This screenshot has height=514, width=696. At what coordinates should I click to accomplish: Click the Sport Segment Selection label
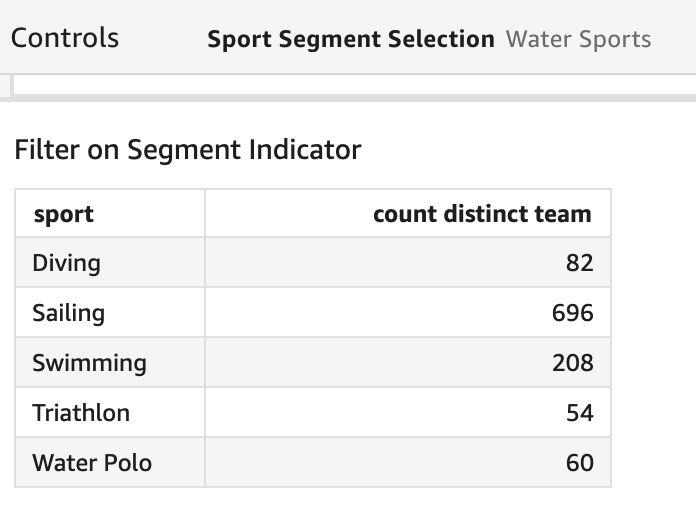click(350, 40)
